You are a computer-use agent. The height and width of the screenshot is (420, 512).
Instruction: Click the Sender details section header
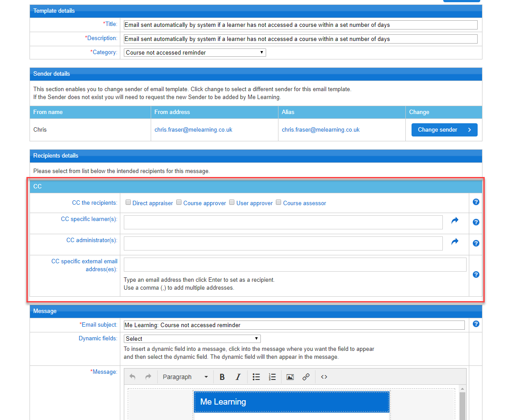coord(256,74)
